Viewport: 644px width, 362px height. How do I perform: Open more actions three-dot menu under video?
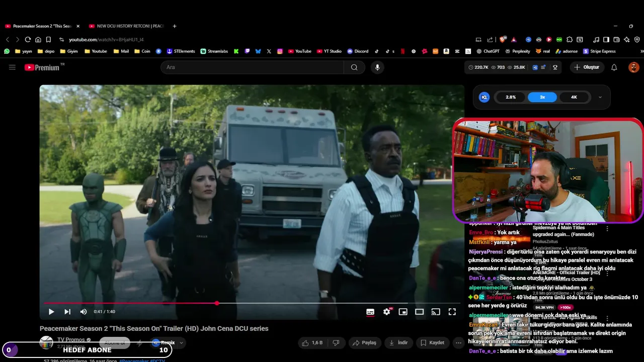(458, 343)
